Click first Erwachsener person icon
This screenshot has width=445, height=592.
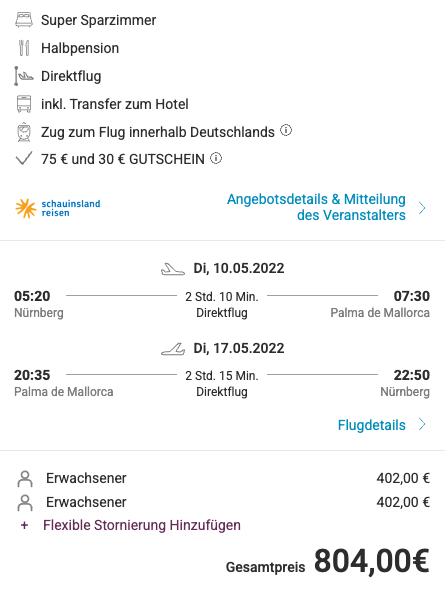point(25,478)
